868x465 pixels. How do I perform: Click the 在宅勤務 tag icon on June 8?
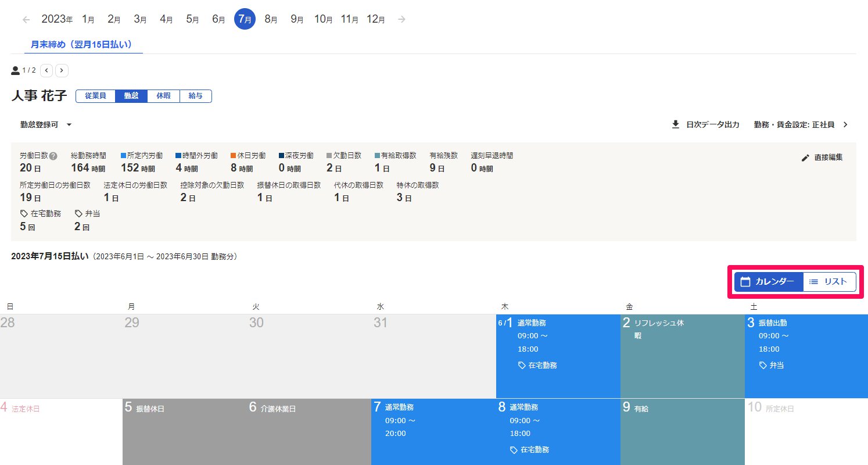(x=514, y=450)
